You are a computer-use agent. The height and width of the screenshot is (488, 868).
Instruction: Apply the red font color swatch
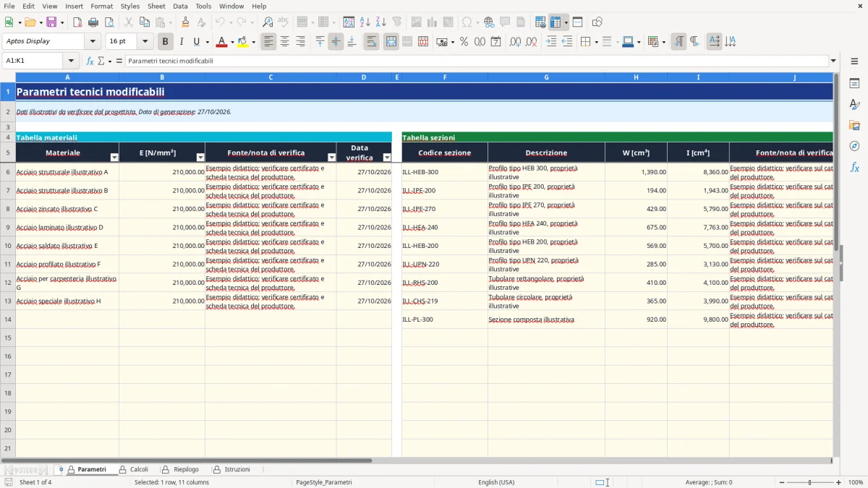click(221, 42)
